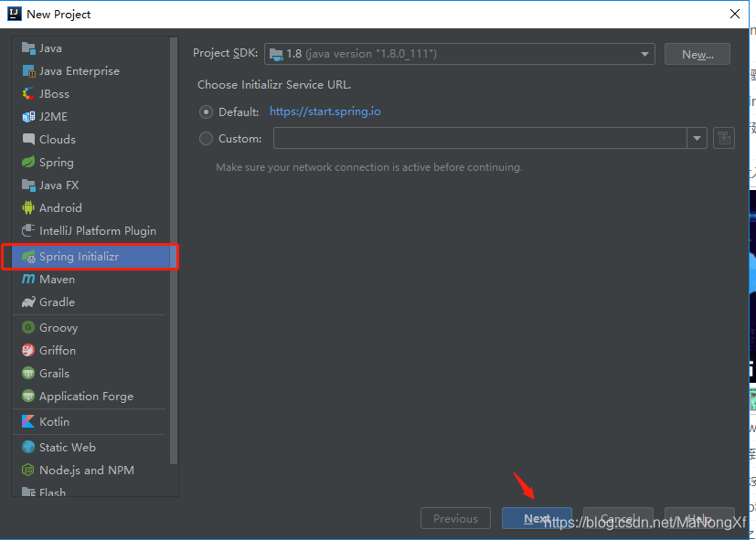Choose the Maven icon
This screenshot has width=756, height=540.
28,279
